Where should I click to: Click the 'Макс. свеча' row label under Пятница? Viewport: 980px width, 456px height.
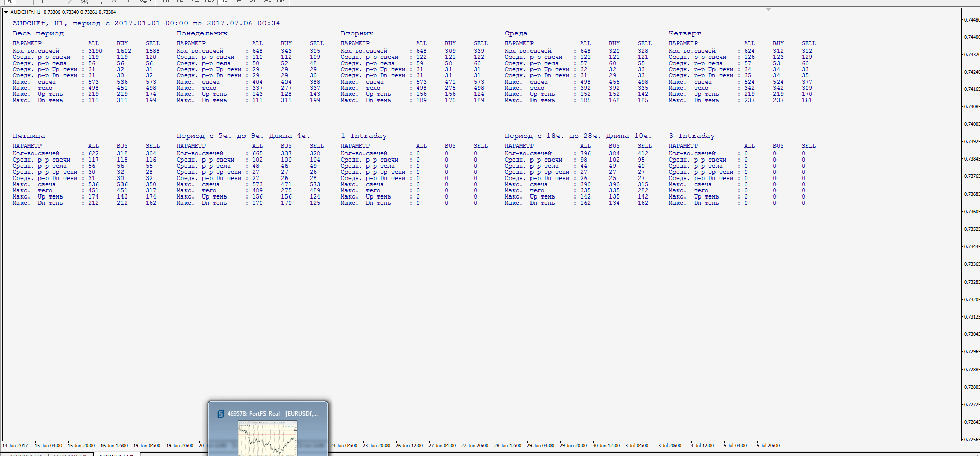[x=34, y=184]
